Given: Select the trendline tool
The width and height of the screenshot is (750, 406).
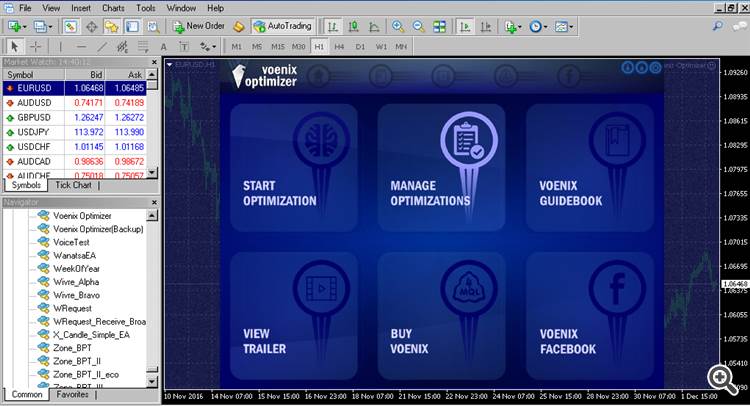Looking at the screenshot, I should [x=102, y=46].
